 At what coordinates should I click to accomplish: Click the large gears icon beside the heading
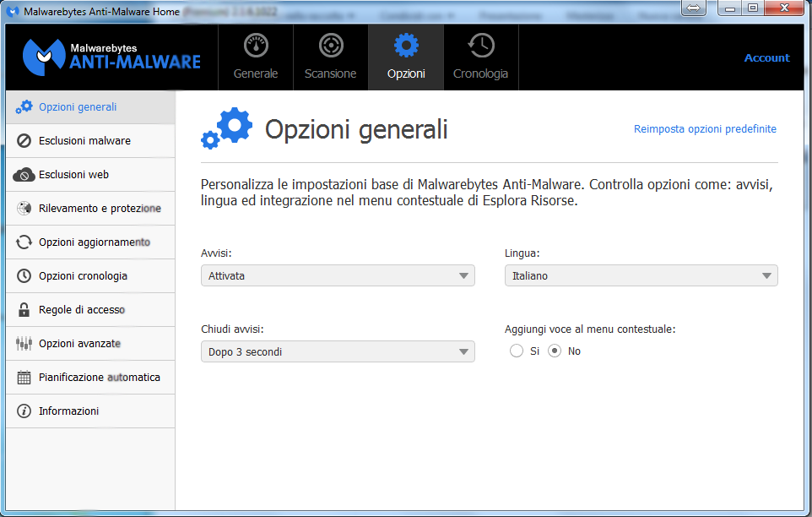tap(227, 128)
